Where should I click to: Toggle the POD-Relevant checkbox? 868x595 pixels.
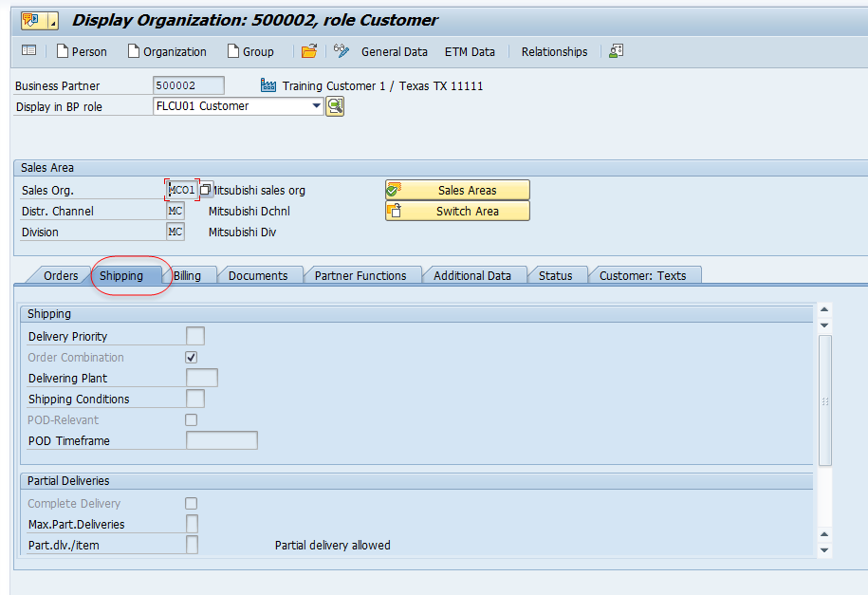click(191, 419)
